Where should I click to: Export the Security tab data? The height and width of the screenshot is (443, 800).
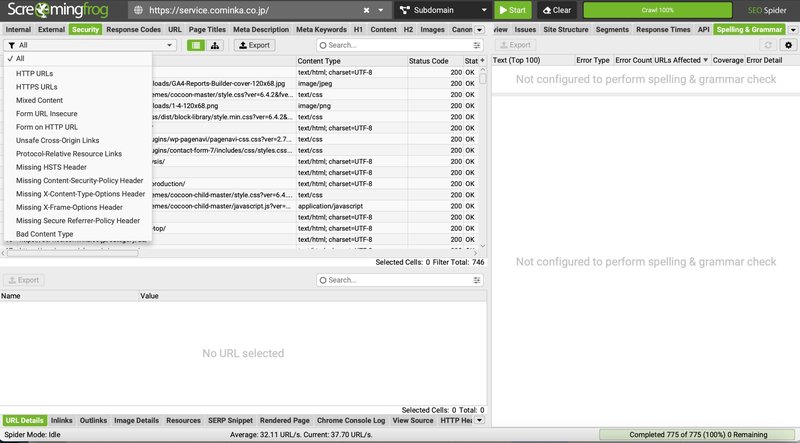254,45
